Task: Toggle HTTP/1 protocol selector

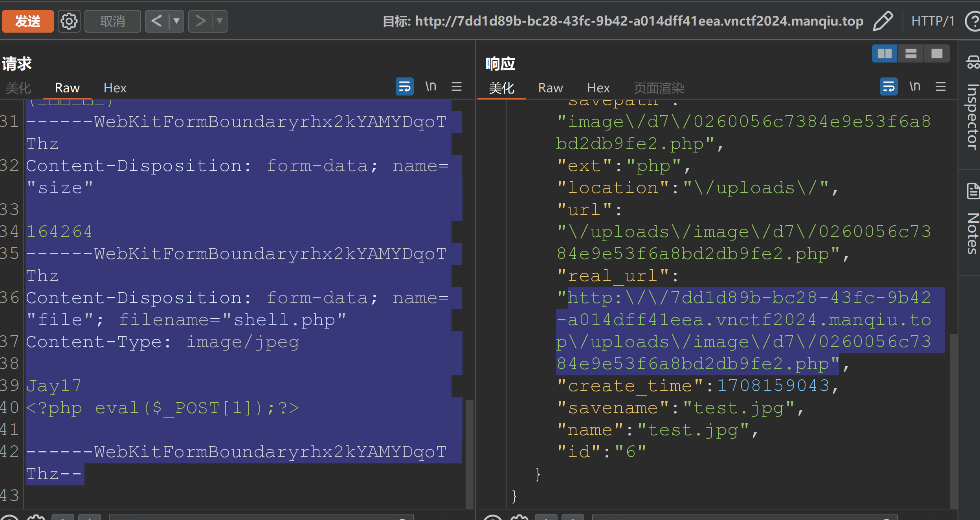Action: [x=933, y=21]
